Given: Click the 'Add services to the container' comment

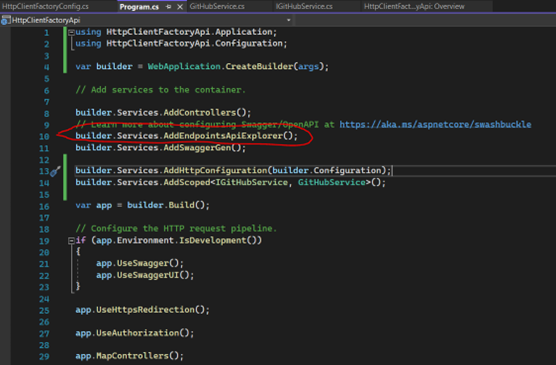Looking at the screenshot, I should coord(160,90).
